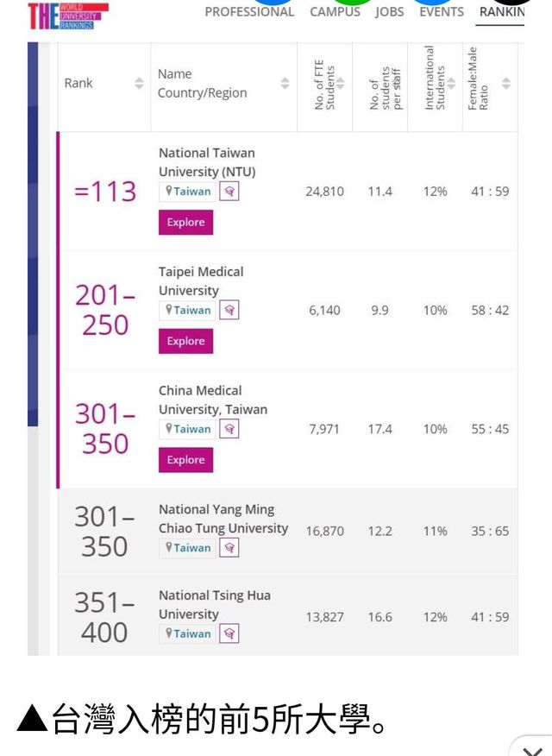The width and height of the screenshot is (552, 756).
Task: Open THE World University Rankings logo
Action: (x=68, y=16)
